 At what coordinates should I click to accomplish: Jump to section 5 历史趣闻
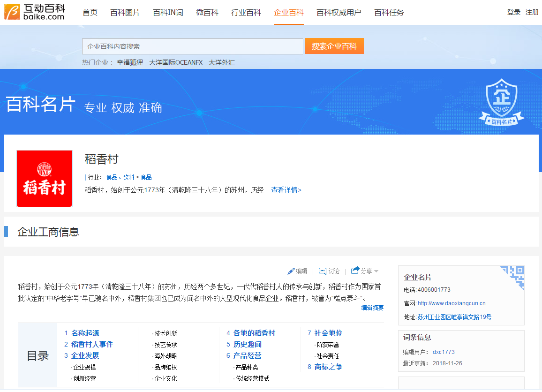(x=247, y=345)
